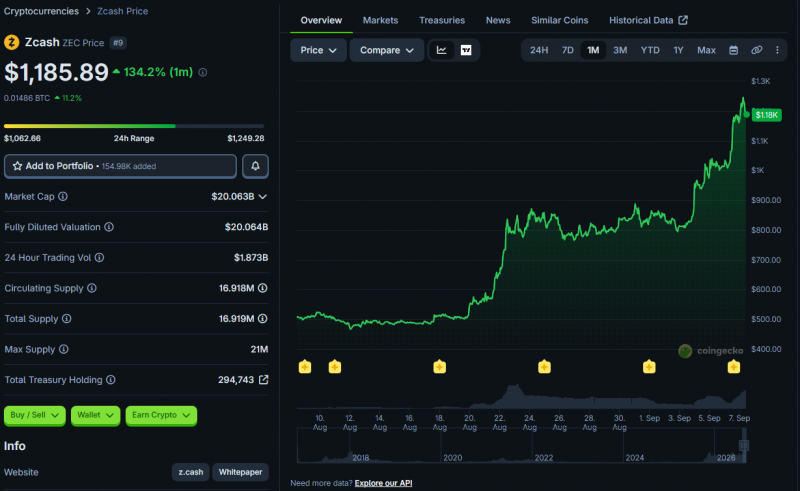The image size is (800, 491).
Task: Follow the Explore our API link
Action: [383, 483]
